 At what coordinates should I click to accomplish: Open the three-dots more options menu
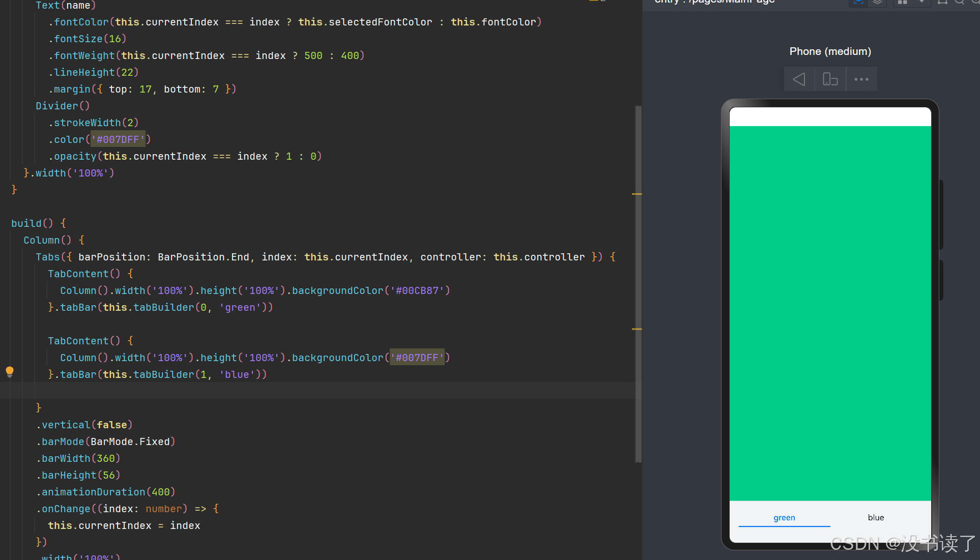point(861,79)
